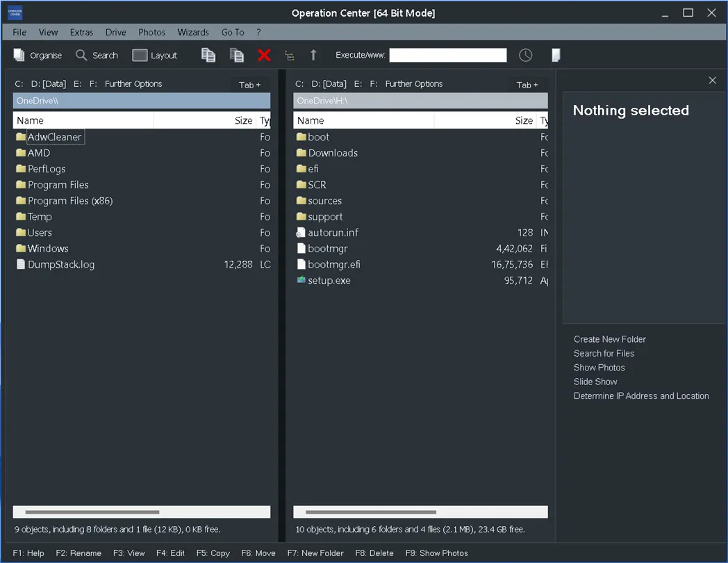This screenshot has height=563, width=728.
Task: Click the page icon right of the clock
Action: (556, 55)
